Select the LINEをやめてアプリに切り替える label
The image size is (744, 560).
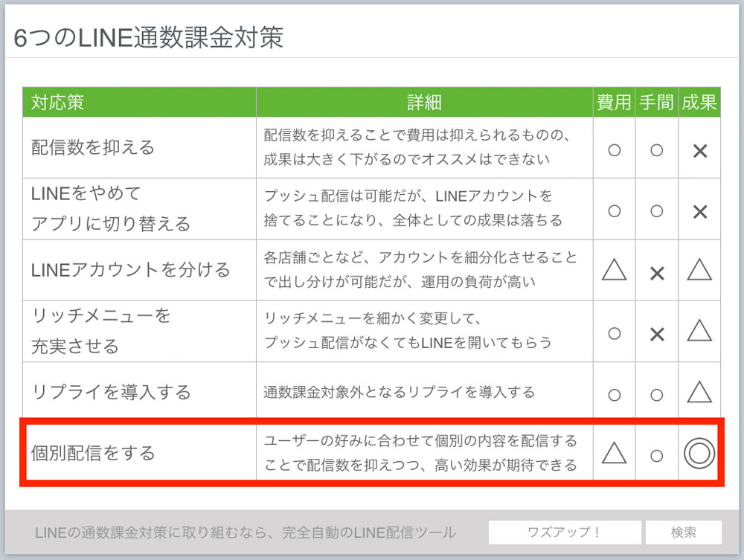pos(111,209)
